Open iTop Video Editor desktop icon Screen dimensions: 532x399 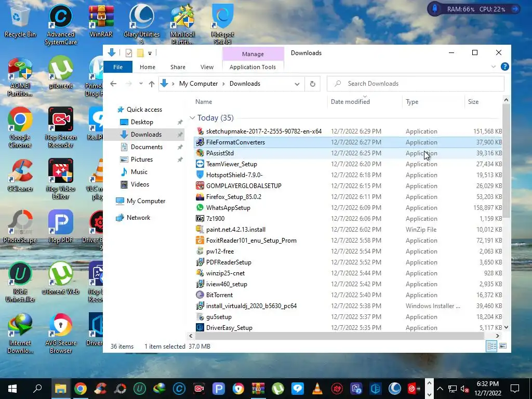(x=61, y=179)
